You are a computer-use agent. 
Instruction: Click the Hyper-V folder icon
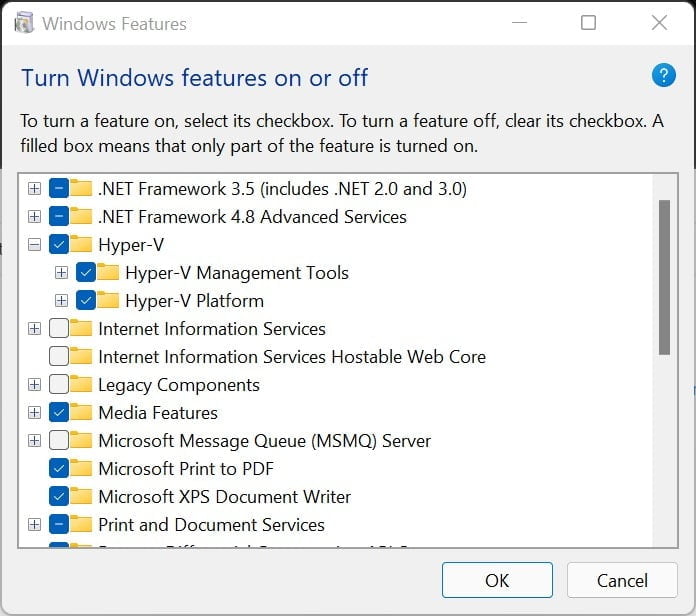82,245
